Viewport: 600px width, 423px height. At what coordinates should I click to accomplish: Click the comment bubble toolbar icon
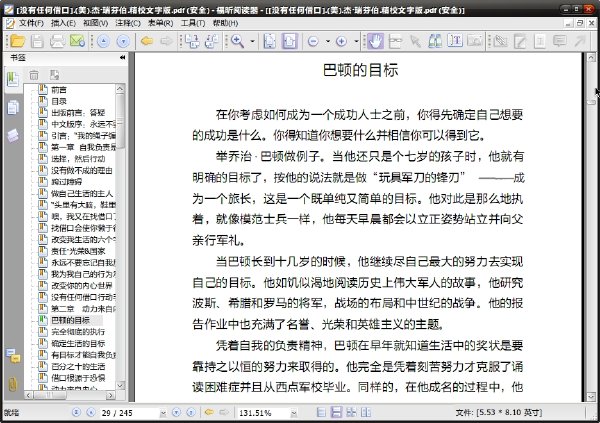pyautogui.click(x=559, y=41)
